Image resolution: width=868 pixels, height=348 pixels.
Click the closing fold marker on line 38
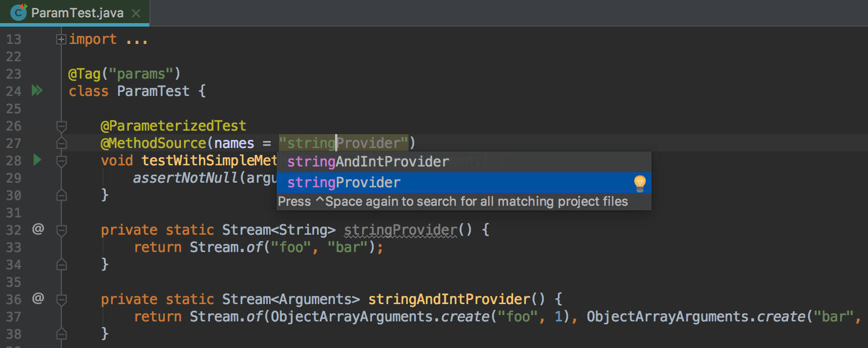(61, 334)
